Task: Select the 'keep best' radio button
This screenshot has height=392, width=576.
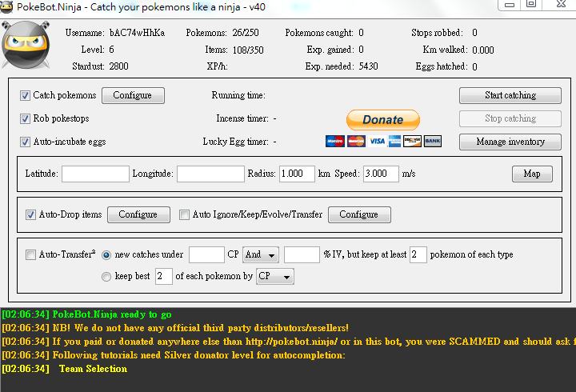Action: coord(106,276)
